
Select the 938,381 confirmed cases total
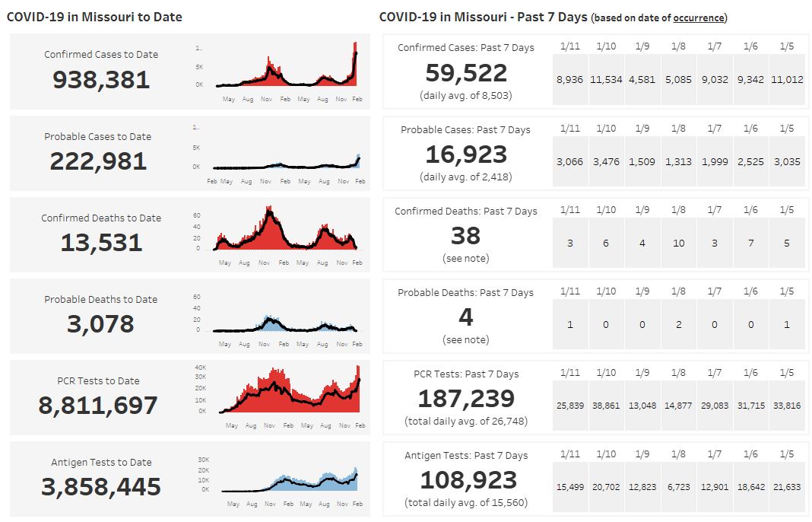coord(101,80)
